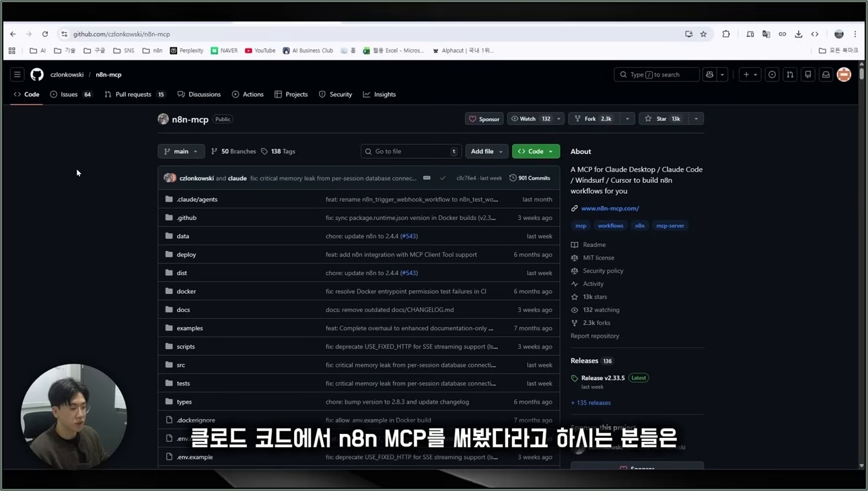Open the Chrome three-dot menu

[x=855, y=34]
